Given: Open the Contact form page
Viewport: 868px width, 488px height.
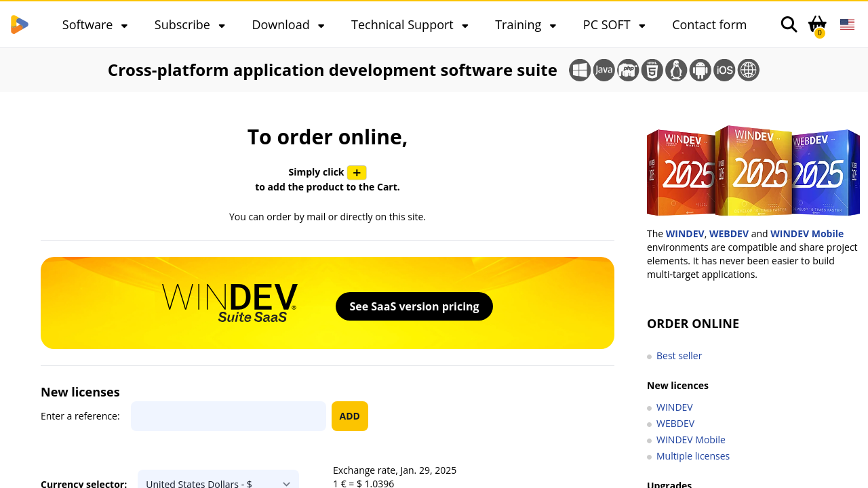Looking at the screenshot, I should pyautogui.click(x=709, y=25).
